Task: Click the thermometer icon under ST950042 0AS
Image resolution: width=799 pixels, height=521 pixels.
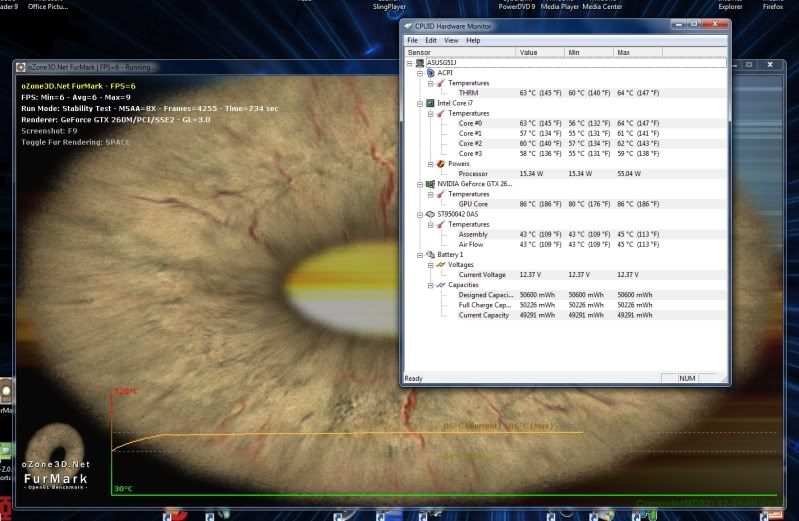Action: [441, 224]
